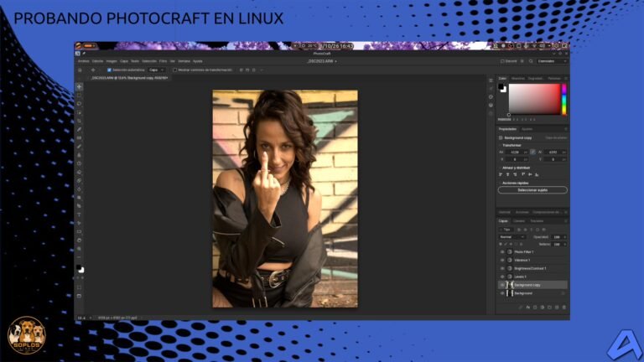Collapse the Transformar section
This screenshot has width=644, height=362.
pyautogui.click(x=501, y=145)
